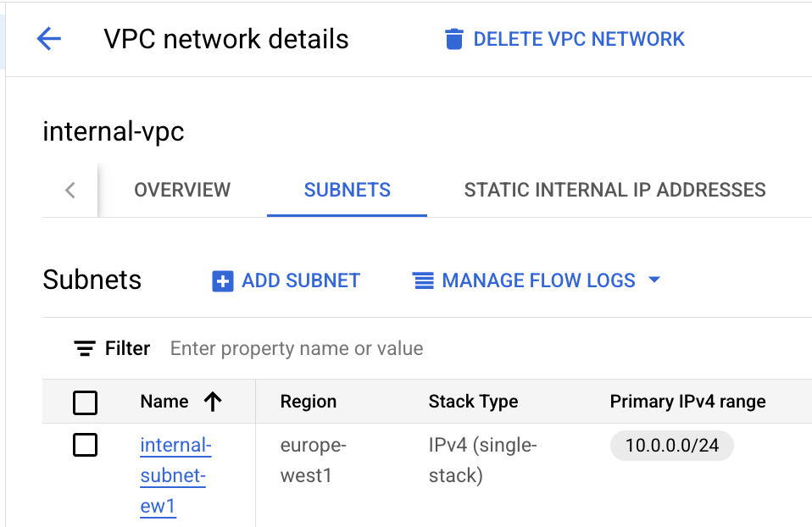
Task: Click the Primary IPv4 range column header
Action: pyautogui.click(x=687, y=402)
